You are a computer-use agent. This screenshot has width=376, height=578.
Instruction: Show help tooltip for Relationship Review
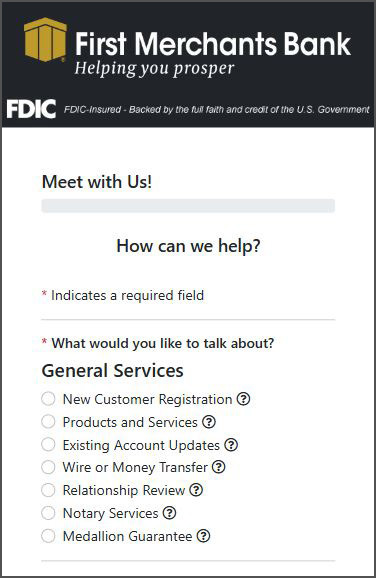click(196, 490)
